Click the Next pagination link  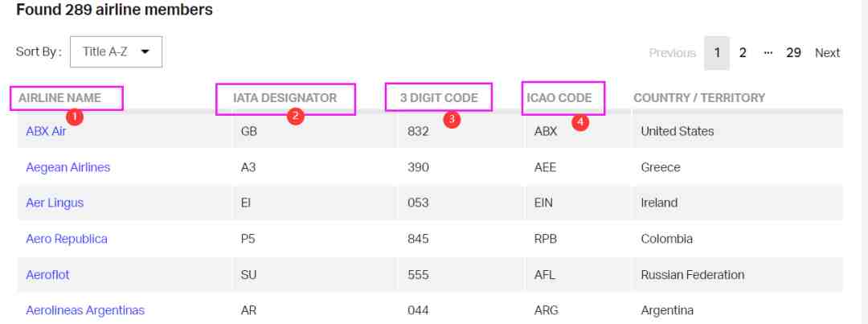(827, 53)
